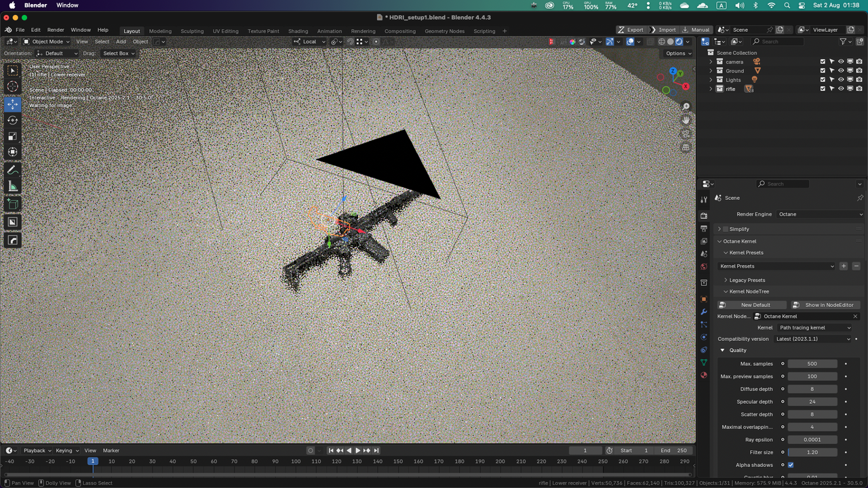Click Show in NodeEditor button
Screen dimensions: 868x488
click(827, 305)
